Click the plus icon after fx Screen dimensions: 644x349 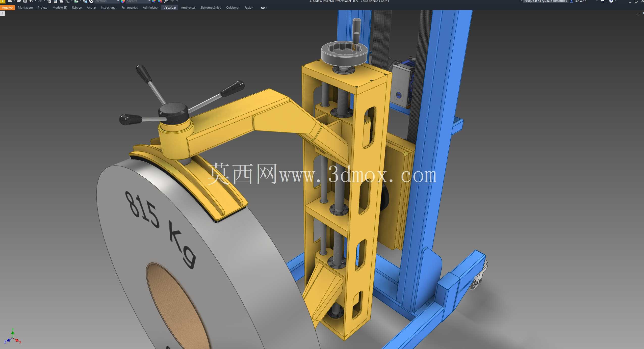[172, 1]
